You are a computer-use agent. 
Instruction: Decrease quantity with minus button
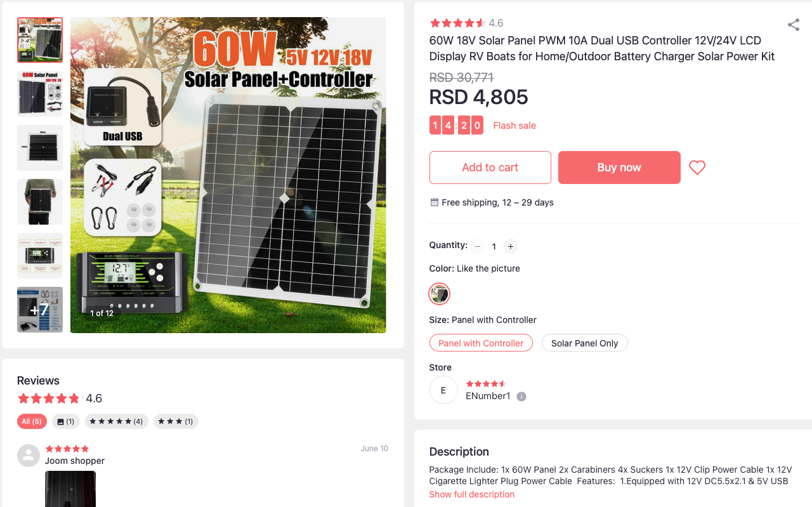point(478,246)
